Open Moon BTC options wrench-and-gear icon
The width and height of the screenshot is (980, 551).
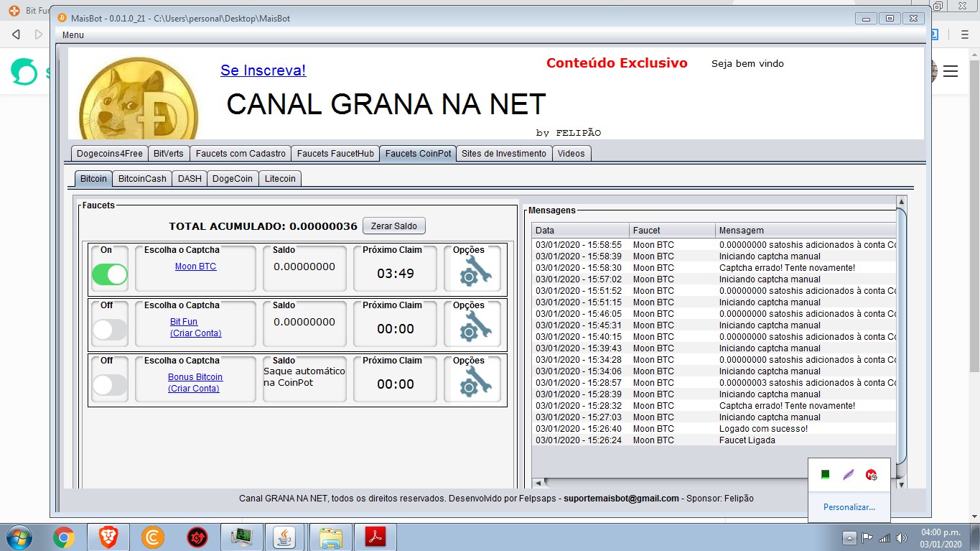point(475,273)
